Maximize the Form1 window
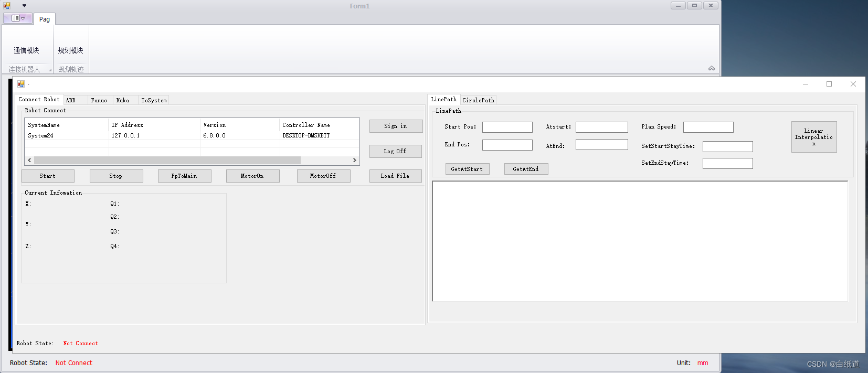Screen dimensions: 868x373 pos(694,6)
